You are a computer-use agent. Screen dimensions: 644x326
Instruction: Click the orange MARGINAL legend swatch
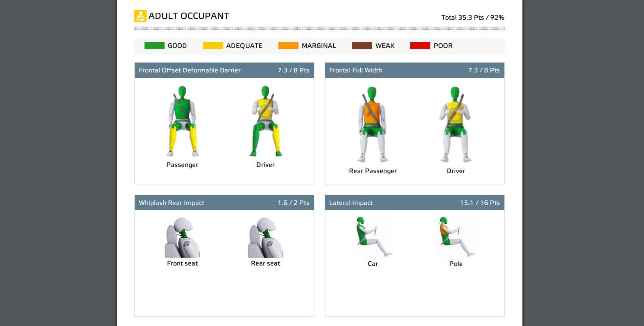(288, 46)
